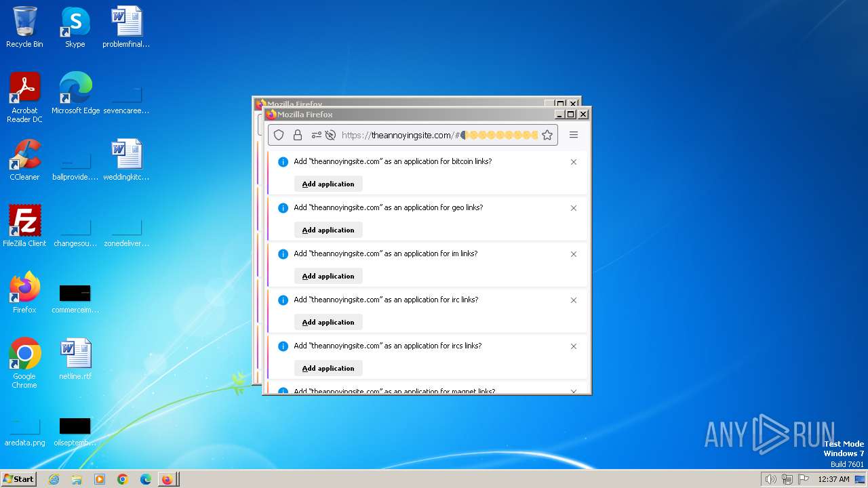
Task: Open the site permissions icon in address bar
Action: coord(316,135)
